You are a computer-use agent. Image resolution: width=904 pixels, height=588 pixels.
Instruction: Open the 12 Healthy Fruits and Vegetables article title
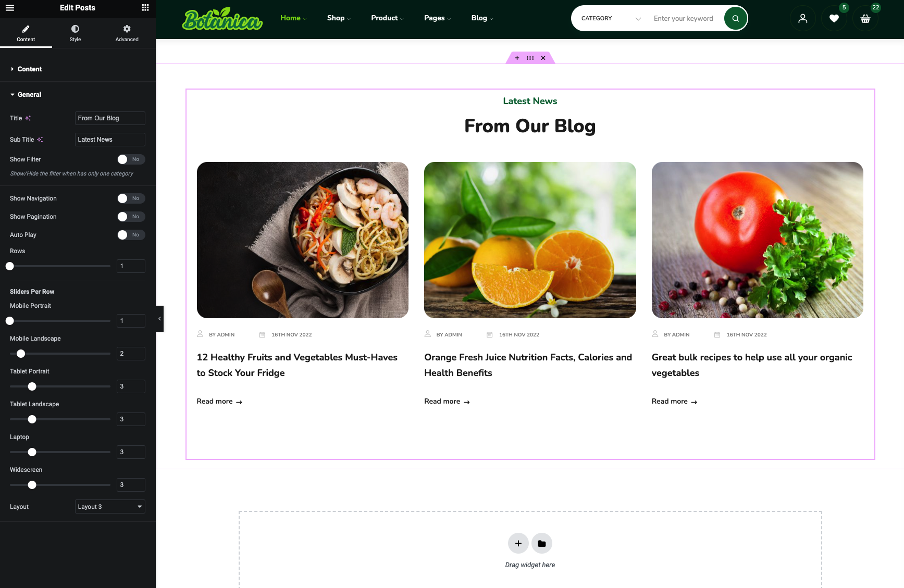(x=297, y=365)
